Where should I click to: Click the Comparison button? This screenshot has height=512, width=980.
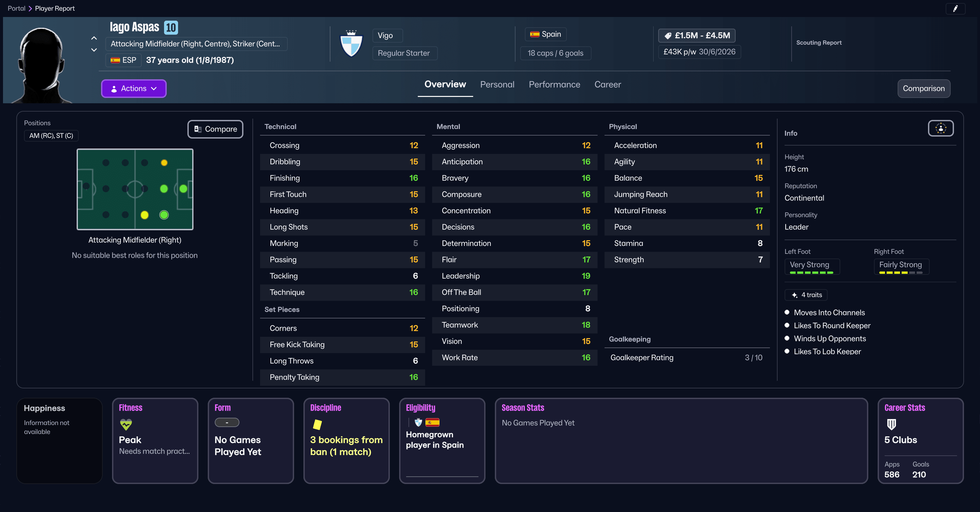click(x=924, y=89)
